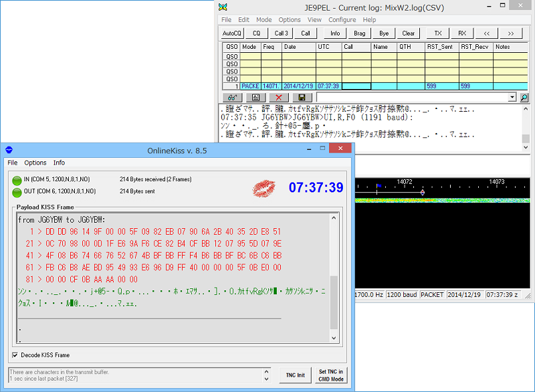Click the red X delete QSO icon

coord(279,98)
